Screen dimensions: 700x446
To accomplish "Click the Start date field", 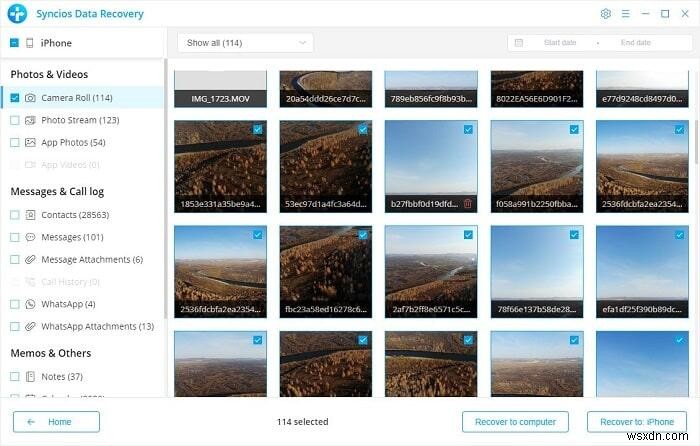I will pos(560,43).
